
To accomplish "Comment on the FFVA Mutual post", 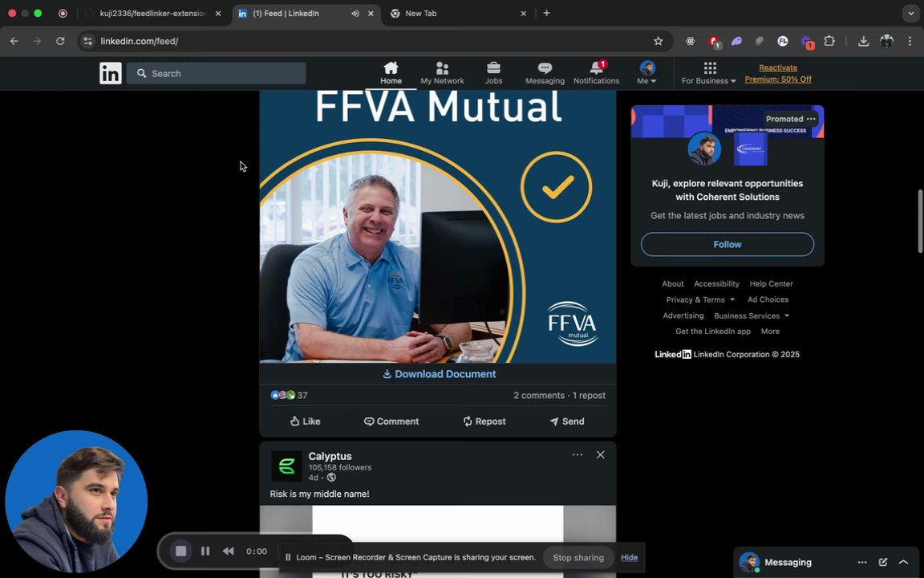I will 391,421.
